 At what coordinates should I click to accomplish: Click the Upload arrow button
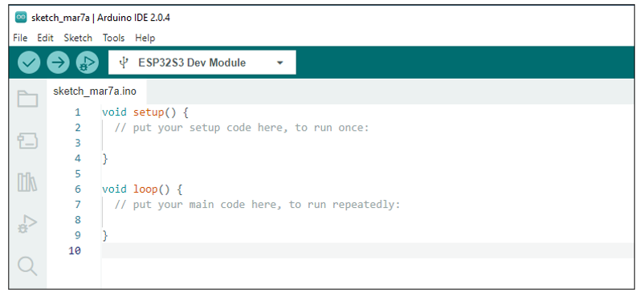tap(58, 63)
